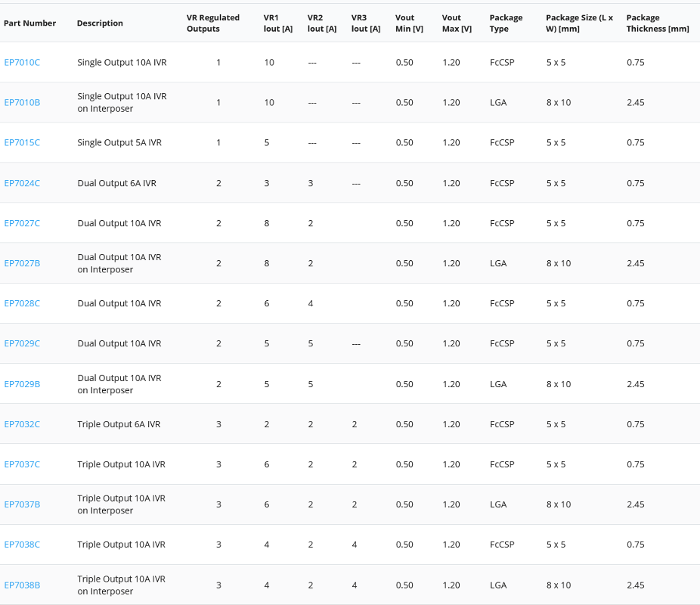Open the EP7010C part link
This screenshot has height=605, width=700.
[22, 62]
